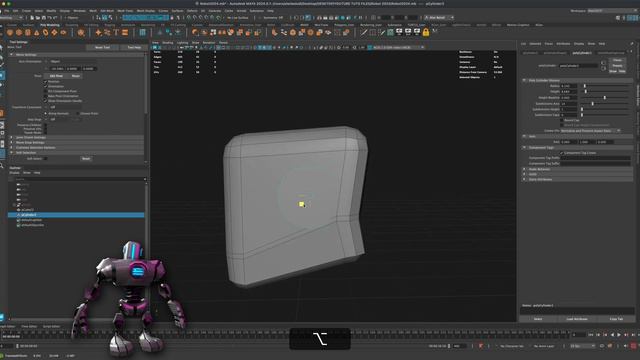Switch to the Sculpting shelf tab
Screen dimensions: 640x360
[72, 25]
